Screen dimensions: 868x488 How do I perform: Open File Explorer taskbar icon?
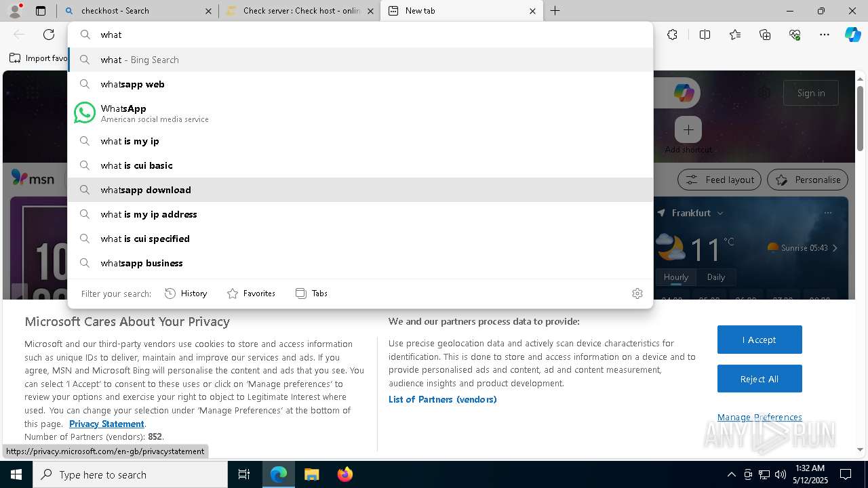coord(311,474)
